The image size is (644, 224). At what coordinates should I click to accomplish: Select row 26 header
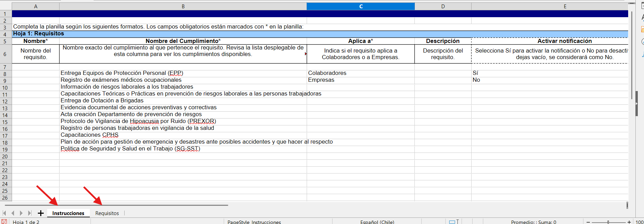pyautogui.click(x=5, y=198)
